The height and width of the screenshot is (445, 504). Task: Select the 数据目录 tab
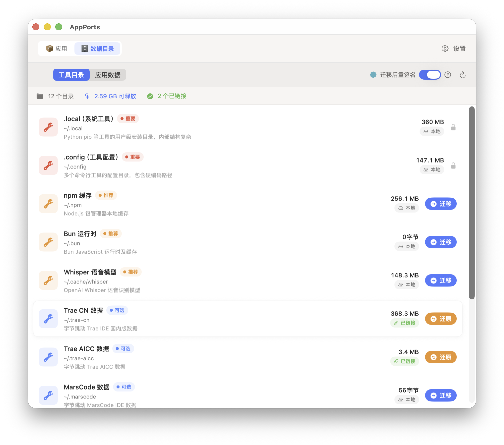97,49
